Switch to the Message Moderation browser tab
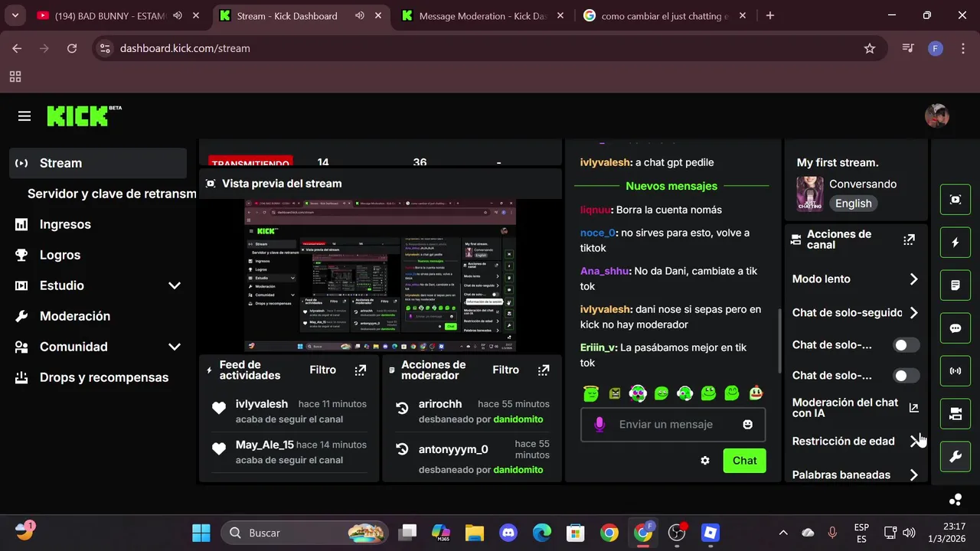Screen dimensions: 980x551 [482, 16]
